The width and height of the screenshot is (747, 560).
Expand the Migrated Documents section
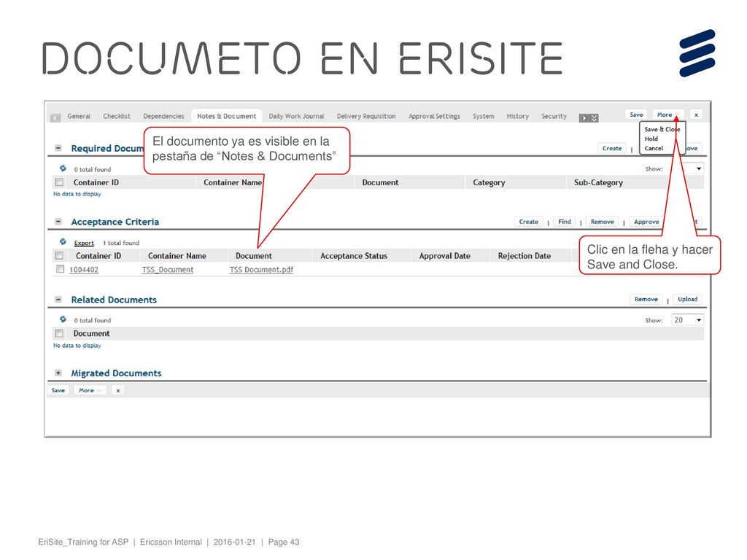pyautogui.click(x=58, y=373)
